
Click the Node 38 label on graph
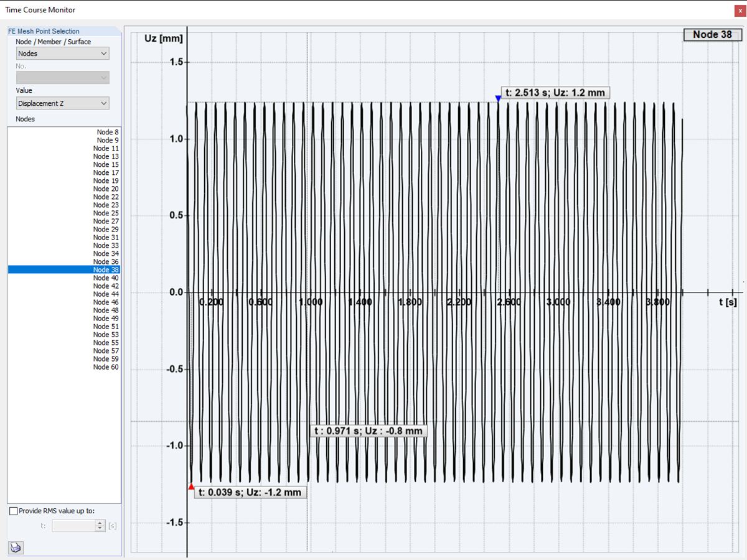(x=712, y=35)
